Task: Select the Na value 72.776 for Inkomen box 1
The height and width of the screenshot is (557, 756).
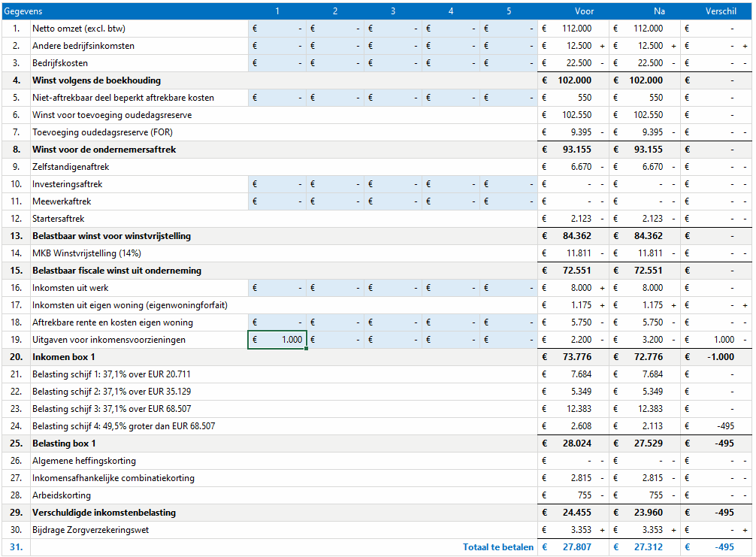Action: tap(648, 357)
